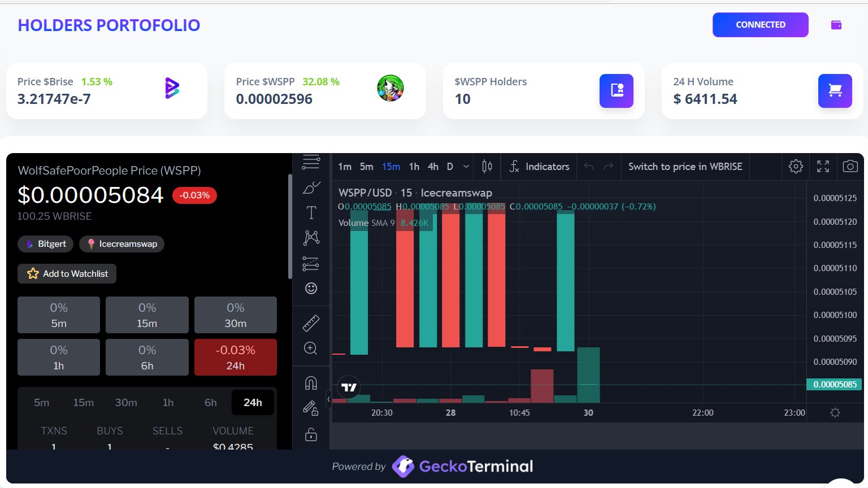
Task: Open the Bitgert network tag
Action: (x=46, y=244)
